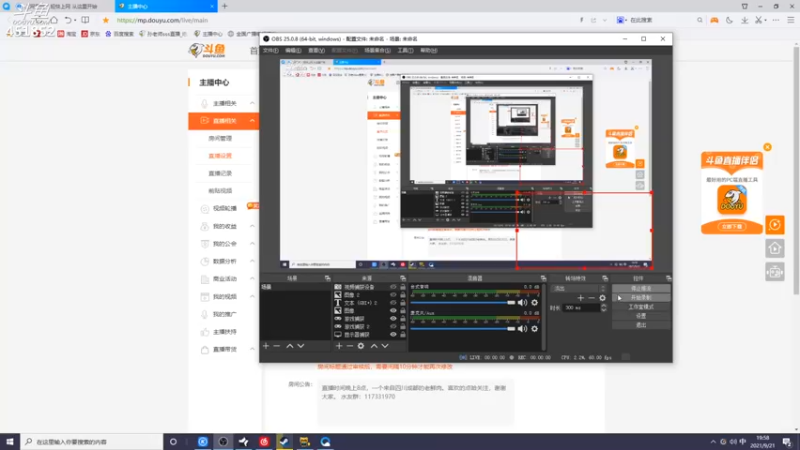Mute the 麦克风/Aux speaker icon

click(522, 329)
